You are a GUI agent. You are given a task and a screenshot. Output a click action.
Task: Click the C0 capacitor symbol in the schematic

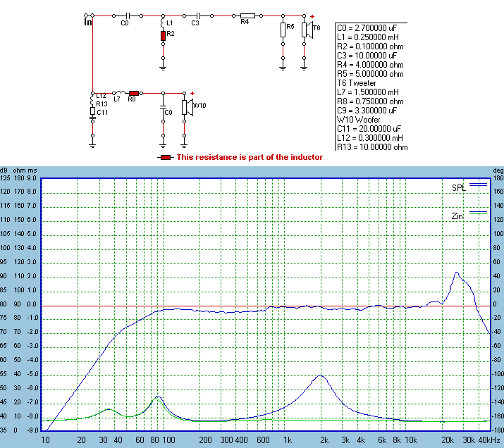[127, 15]
